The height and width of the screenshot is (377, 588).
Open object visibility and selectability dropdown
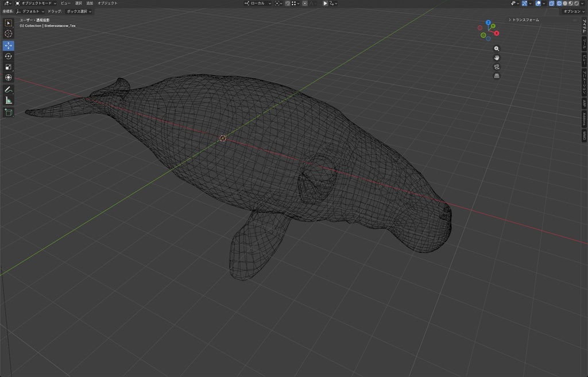click(515, 3)
